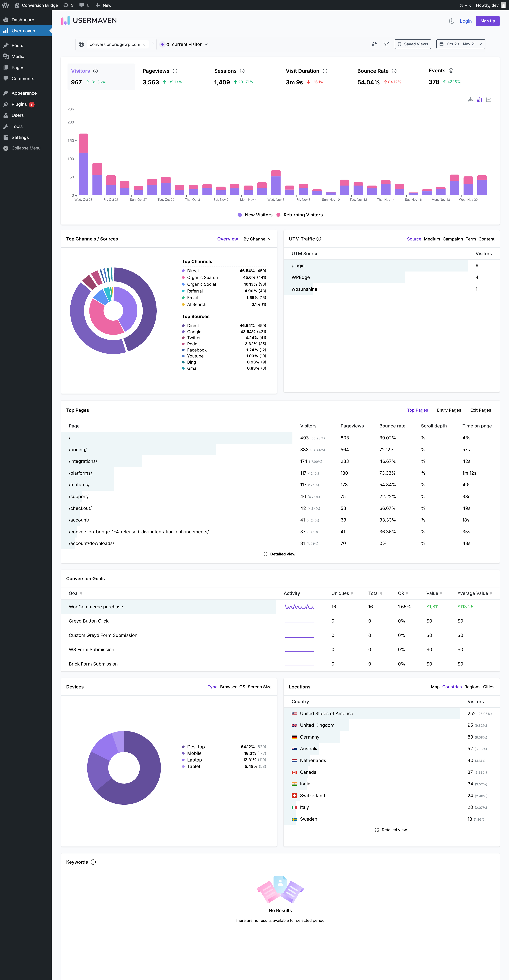Select the Overview tab in Top Channels
The height and width of the screenshot is (980, 509).
pyautogui.click(x=228, y=239)
